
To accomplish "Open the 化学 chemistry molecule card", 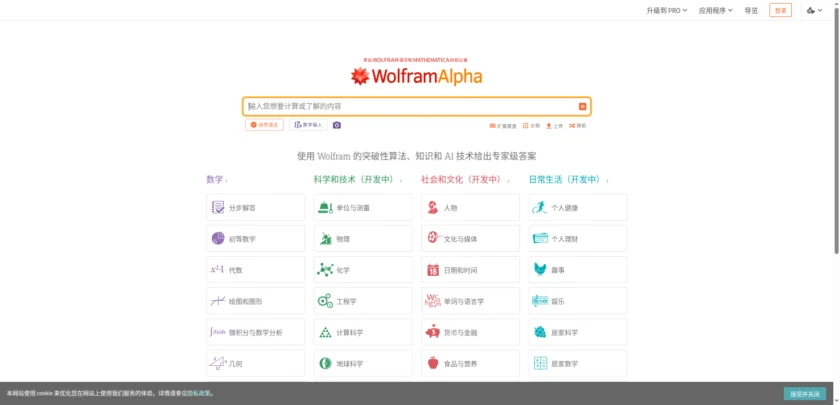I will click(363, 269).
